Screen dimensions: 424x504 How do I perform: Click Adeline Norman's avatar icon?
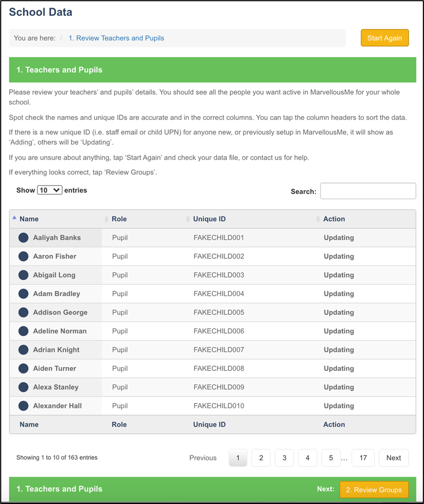click(x=23, y=331)
